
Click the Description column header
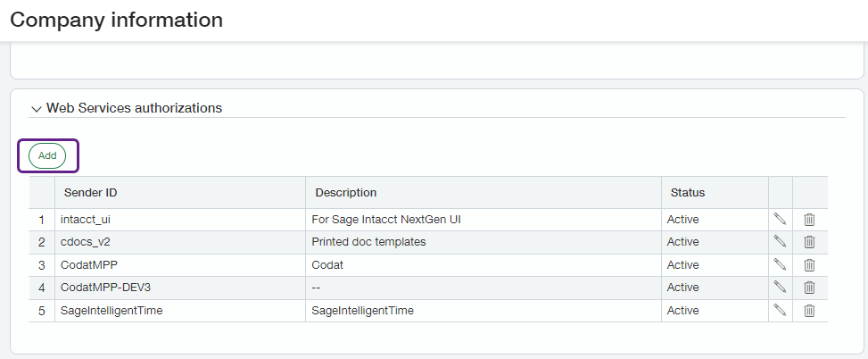click(344, 193)
